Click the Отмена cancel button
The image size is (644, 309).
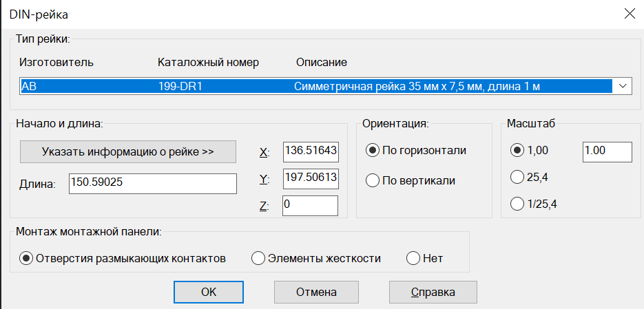pos(316,292)
